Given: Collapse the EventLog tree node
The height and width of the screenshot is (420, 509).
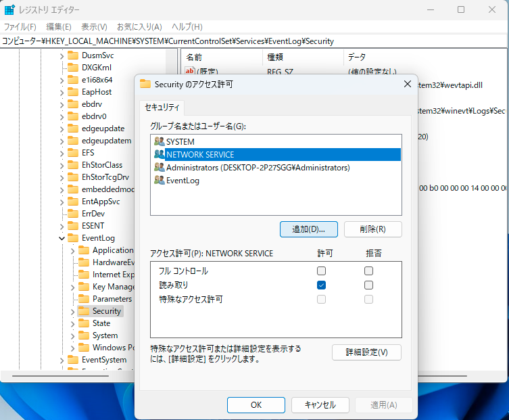Looking at the screenshot, I should click(62, 238).
